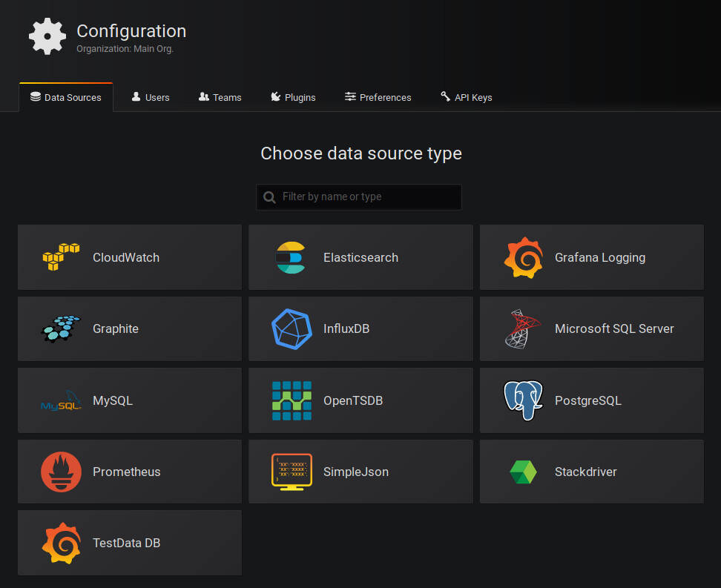
Task: Switch to the Preferences tab
Action: (x=378, y=97)
